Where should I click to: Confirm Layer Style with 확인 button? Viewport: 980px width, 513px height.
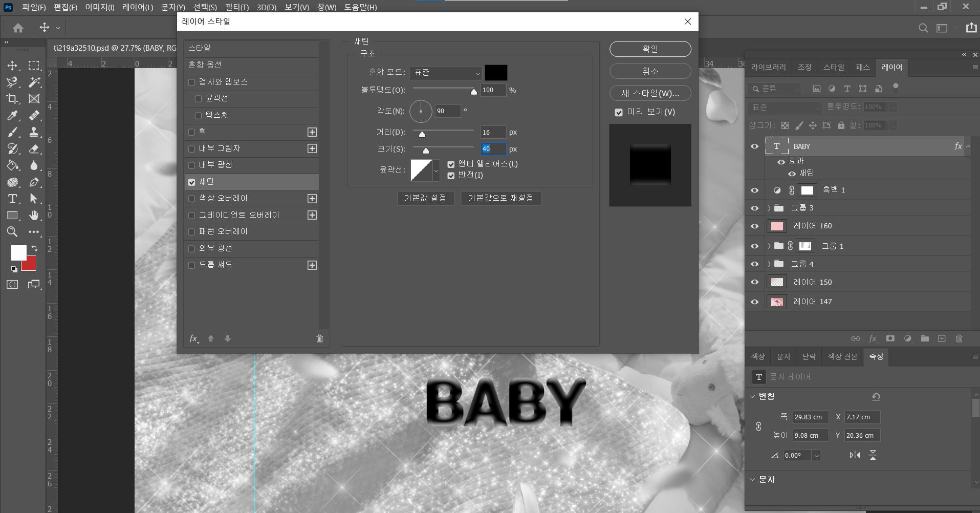pyautogui.click(x=650, y=49)
